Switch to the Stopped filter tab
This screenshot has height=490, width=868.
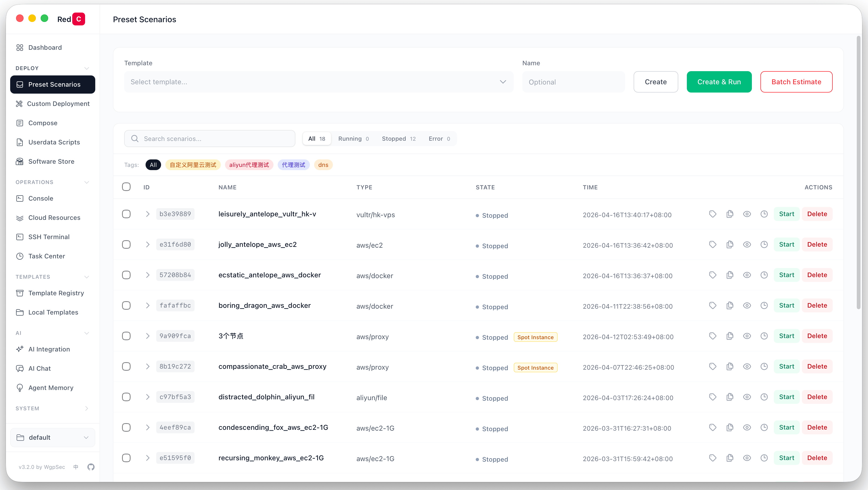click(x=399, y=138)
